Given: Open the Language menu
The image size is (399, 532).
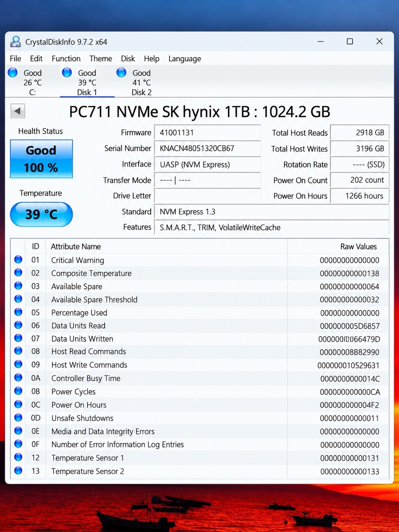Looking at the screenshot, I should click(x=185, y=59).
